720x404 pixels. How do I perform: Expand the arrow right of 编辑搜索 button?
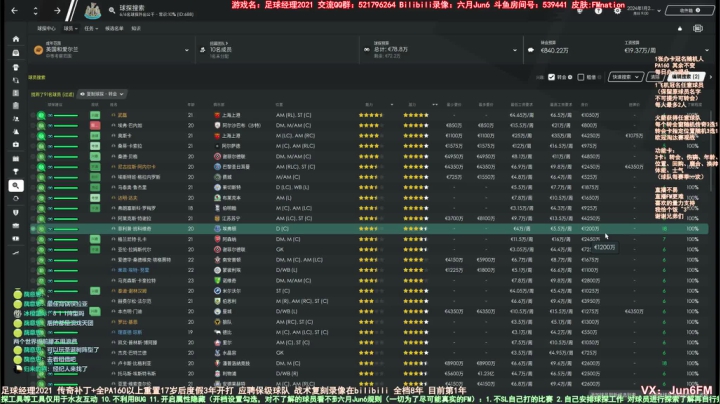[x=711, y=77]
